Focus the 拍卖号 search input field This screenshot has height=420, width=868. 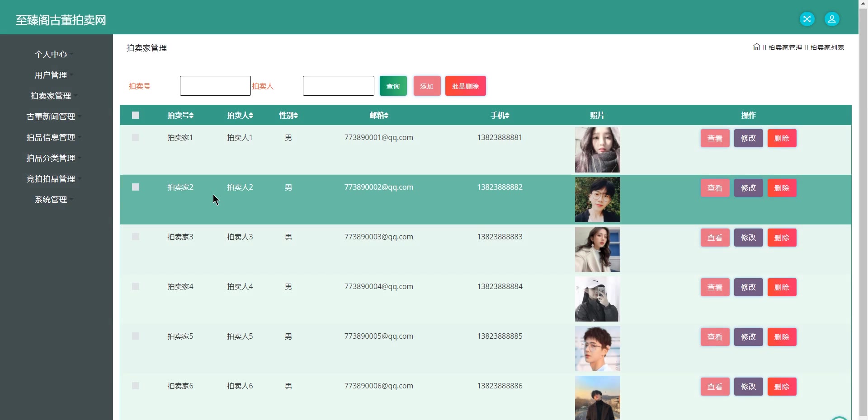(215, 86)
